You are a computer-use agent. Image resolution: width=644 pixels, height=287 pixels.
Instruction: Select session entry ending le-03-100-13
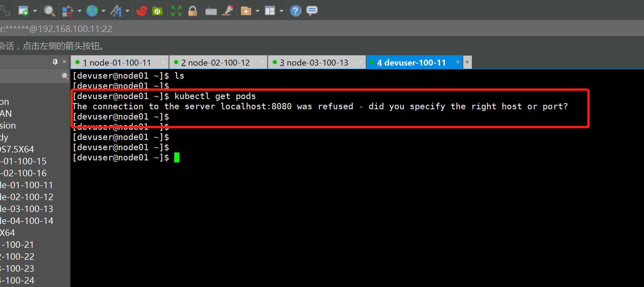point(27,209)
